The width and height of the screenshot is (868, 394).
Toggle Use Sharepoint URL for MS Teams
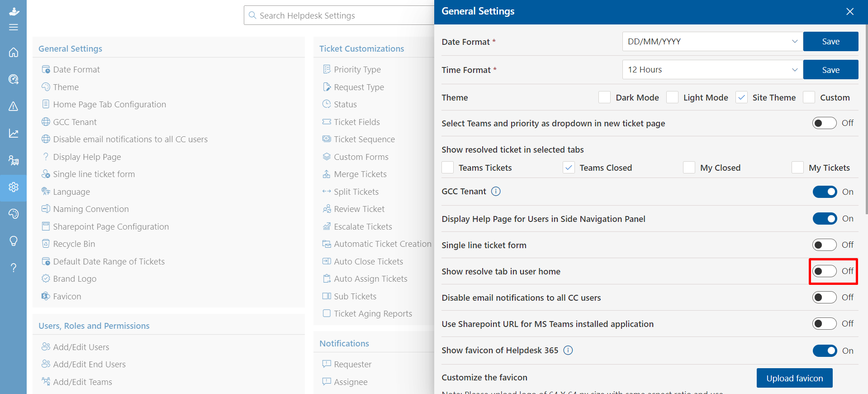825,324
